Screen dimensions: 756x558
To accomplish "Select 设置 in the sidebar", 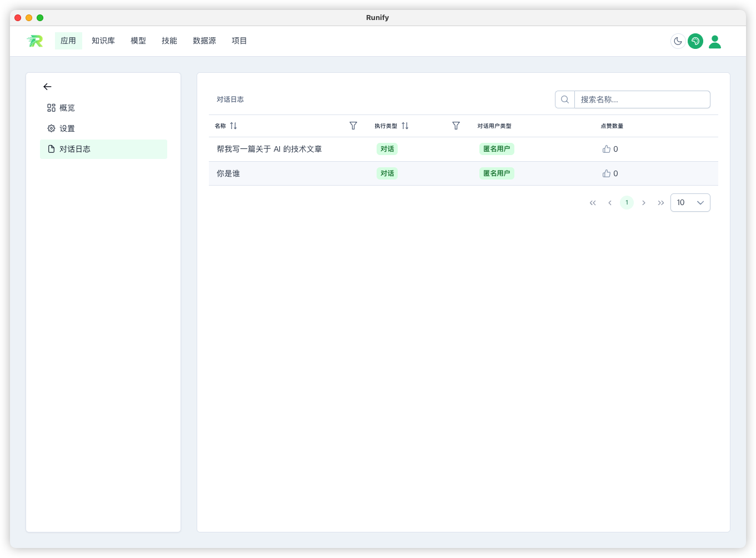I will point(103,128).
